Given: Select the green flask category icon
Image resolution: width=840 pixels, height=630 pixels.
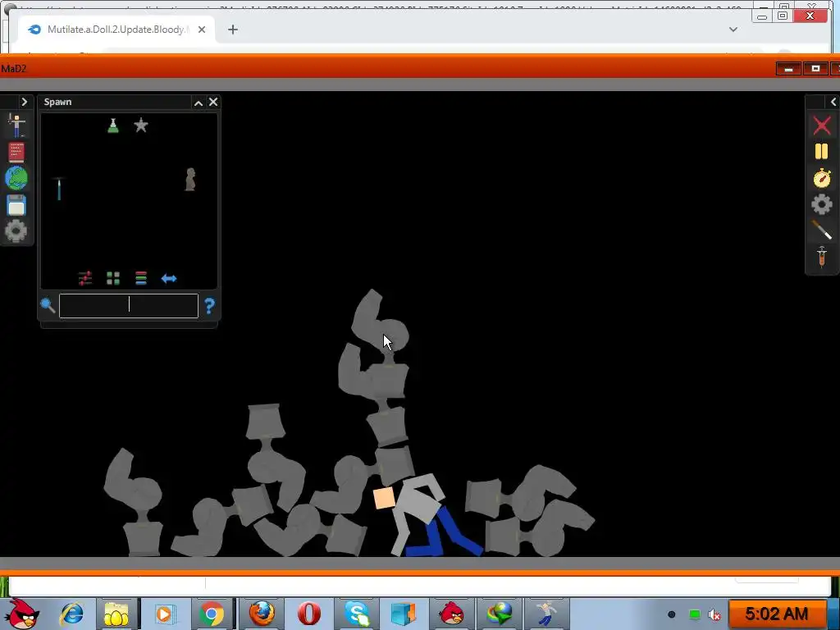Looking at the screenshot, I should coord(113,126).
